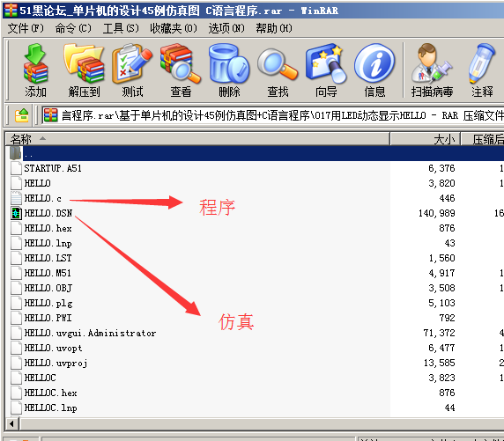The width and height of the screenshot is (504, 441).
Task: Open the Commands (命令) menu
Action: (73, 28)
